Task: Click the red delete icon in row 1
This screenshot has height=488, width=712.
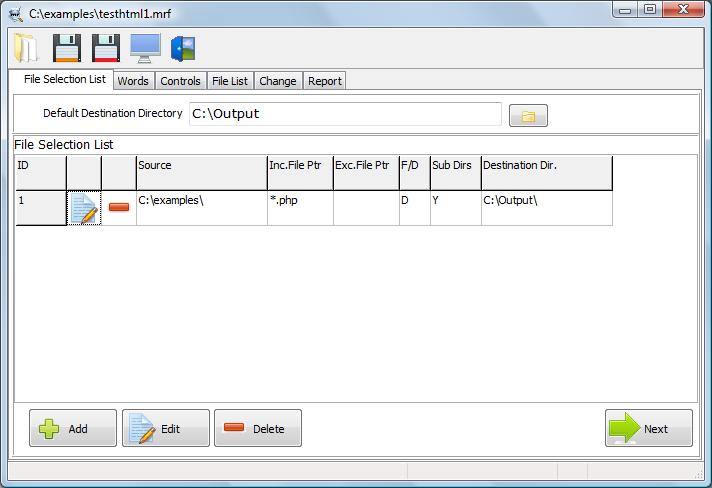Action: pyautogui.click(x=119, y=207)
